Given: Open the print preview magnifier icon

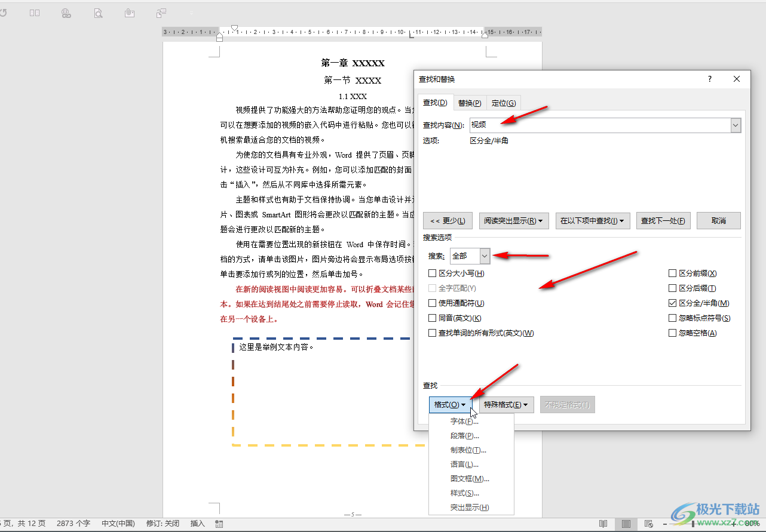Looking at the screenshot, I should [x=98, y=13].
